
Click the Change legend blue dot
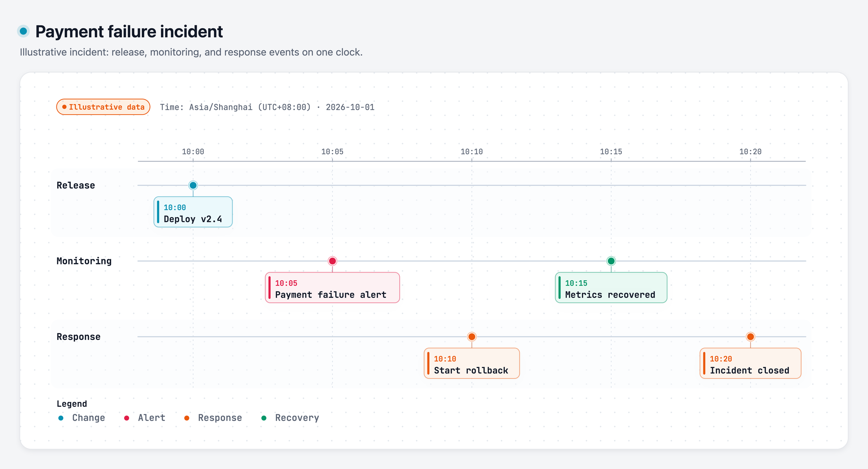(x=61, y=418)
